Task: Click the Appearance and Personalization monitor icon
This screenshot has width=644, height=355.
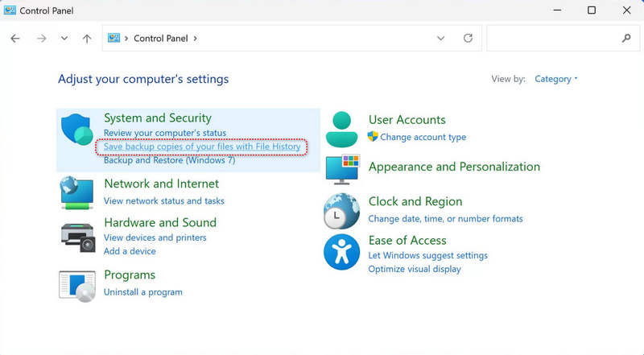Action: click(343, 170)
